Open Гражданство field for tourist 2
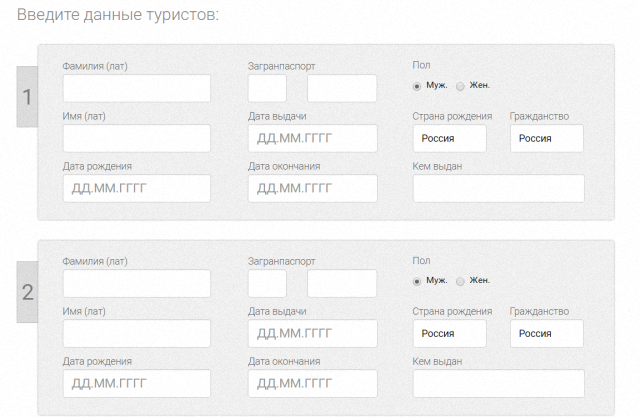Screen dimensions: 640x417 pyautogui.click(x=546, y=333)
